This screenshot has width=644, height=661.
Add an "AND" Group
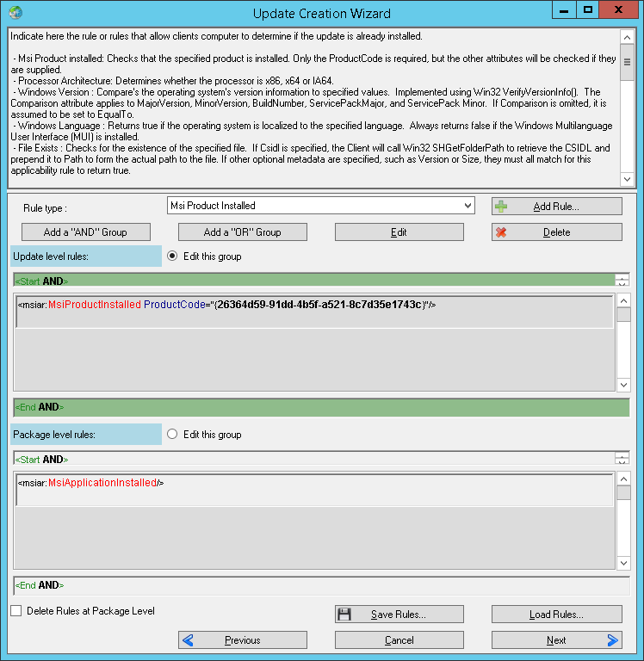click(85, 232)
